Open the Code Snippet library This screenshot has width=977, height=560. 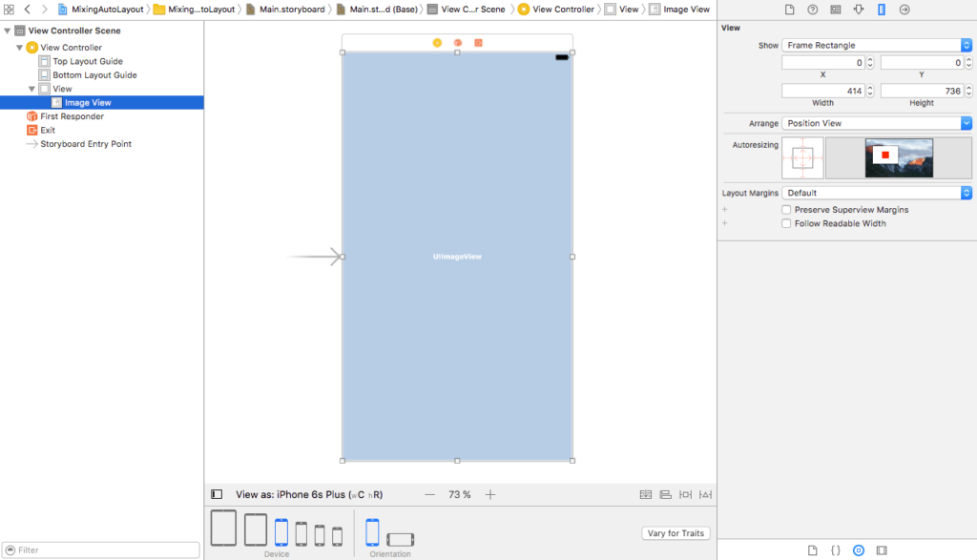click(835, 550)
